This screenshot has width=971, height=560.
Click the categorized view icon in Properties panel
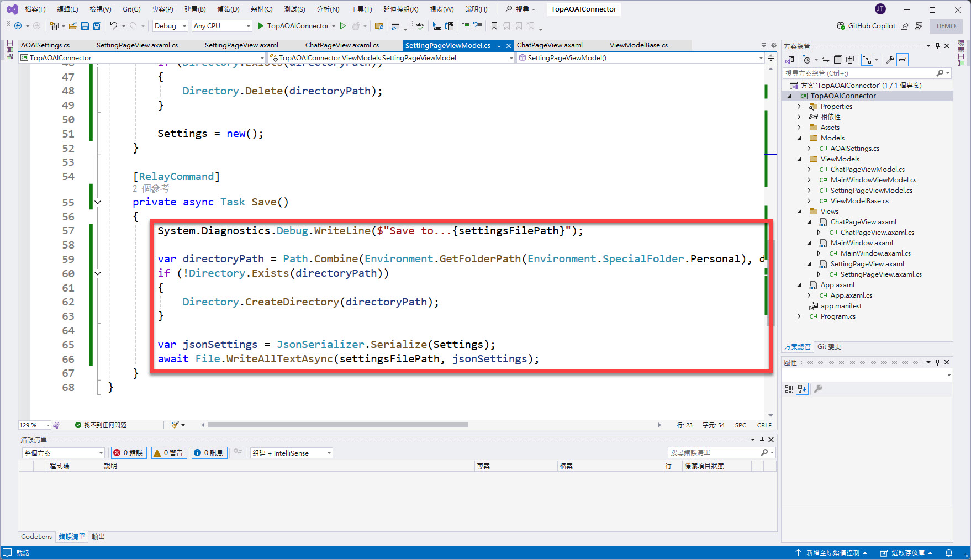[789, 389]
